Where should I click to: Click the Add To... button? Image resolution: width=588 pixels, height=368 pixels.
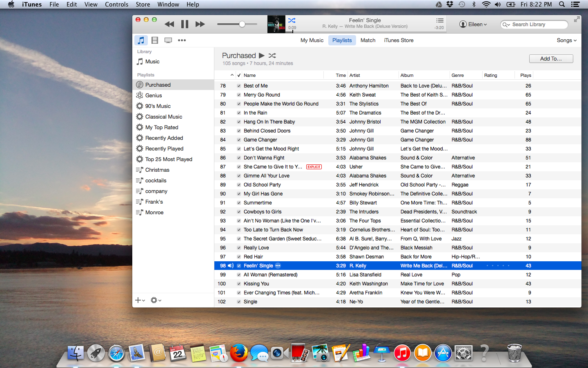(551, 59)
